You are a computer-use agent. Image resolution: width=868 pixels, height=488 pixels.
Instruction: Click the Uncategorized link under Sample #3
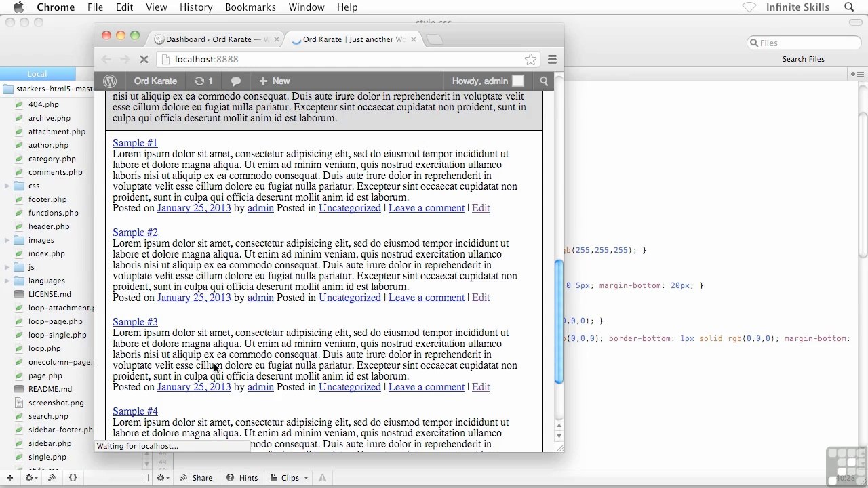[350, 387]
